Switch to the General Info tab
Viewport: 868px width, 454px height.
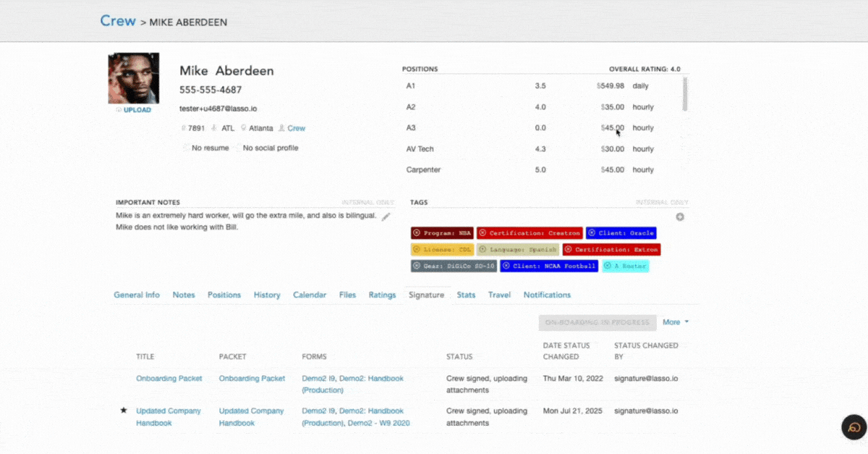[137, 295]
